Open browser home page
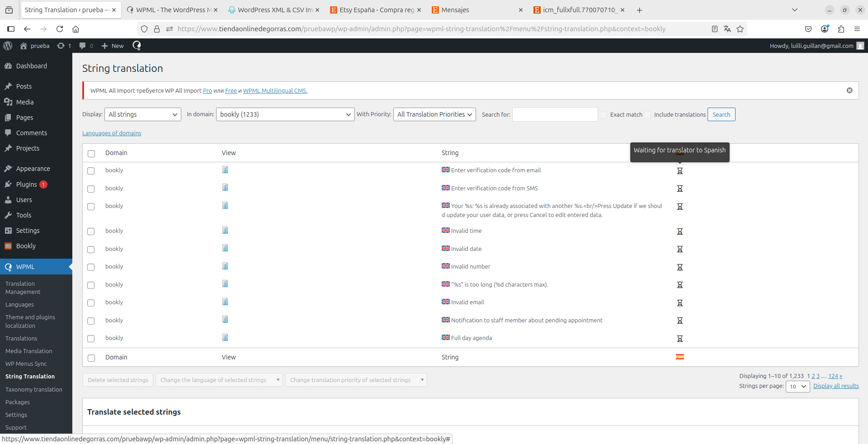The width and height of the screenshot is (868, 444). click(76, 29)
